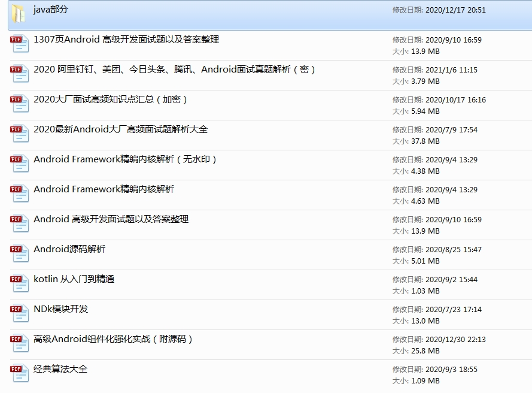Click size value 25.8 MB
The image size is (532, 393).
pyautogui.click(x=425, y=351)
